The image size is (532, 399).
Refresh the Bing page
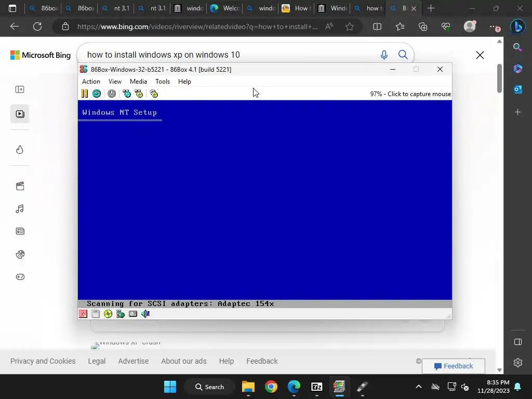tap(37, 26)
